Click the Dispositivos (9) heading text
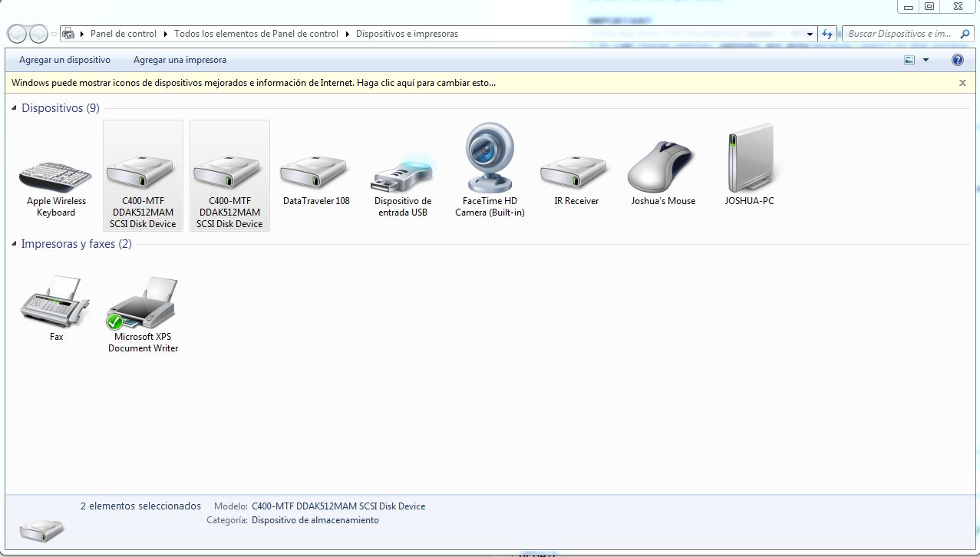Screen dimensions: 980x557 point(61,108)
